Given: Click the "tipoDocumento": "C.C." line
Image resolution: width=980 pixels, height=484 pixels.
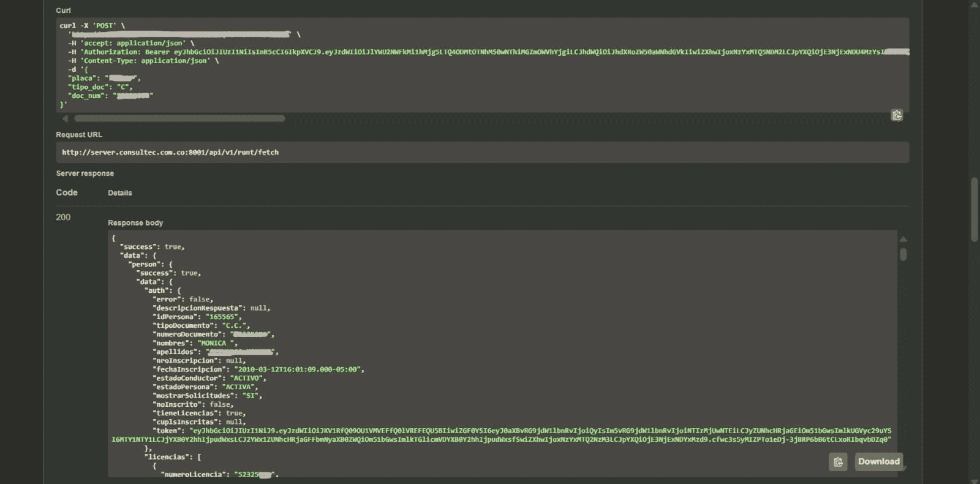Looking at the screenshot, I should coord(202,325).
